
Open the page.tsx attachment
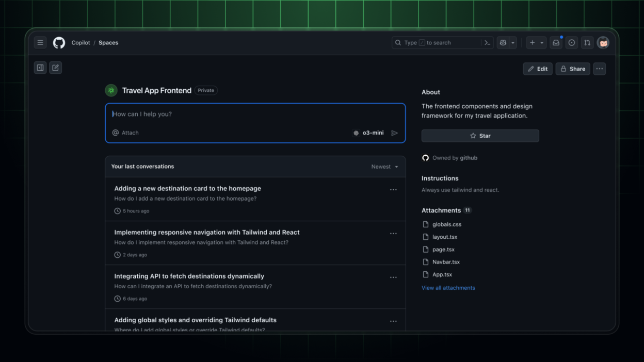(x=443, y=250)
